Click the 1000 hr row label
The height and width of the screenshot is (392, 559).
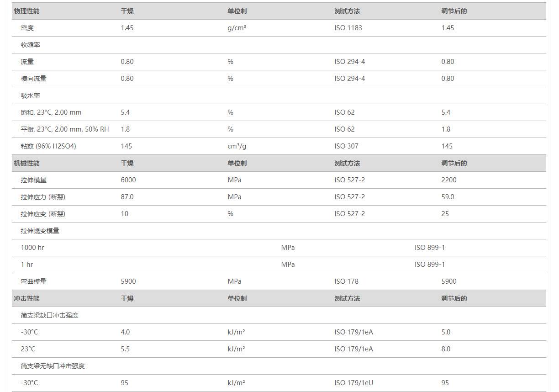point(32,248)
